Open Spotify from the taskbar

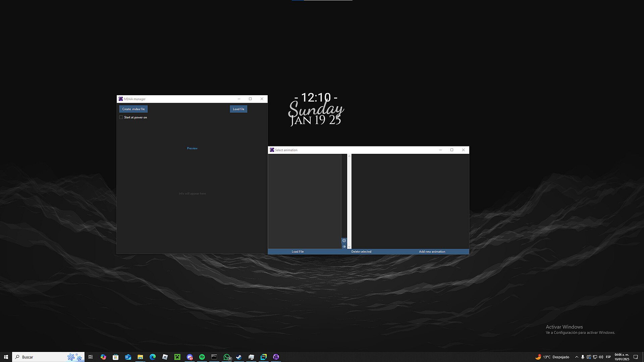click(x=202, y=357)
